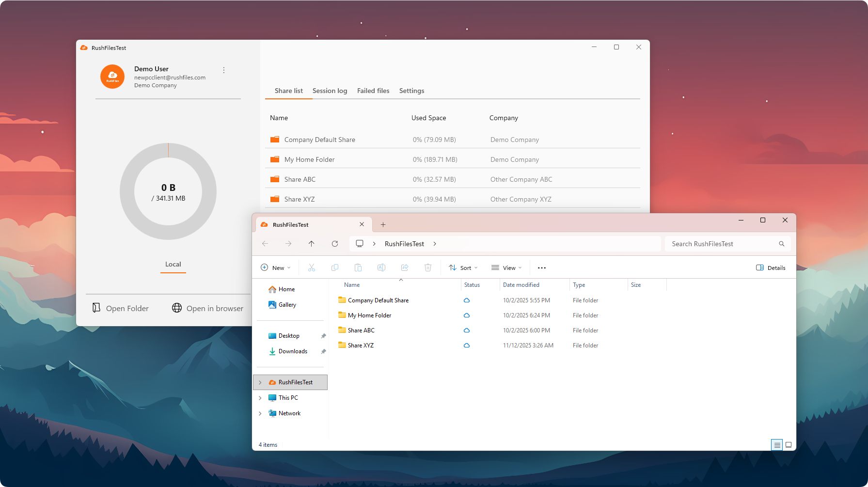Open the View dropdown menu

(x=506, y=268)
